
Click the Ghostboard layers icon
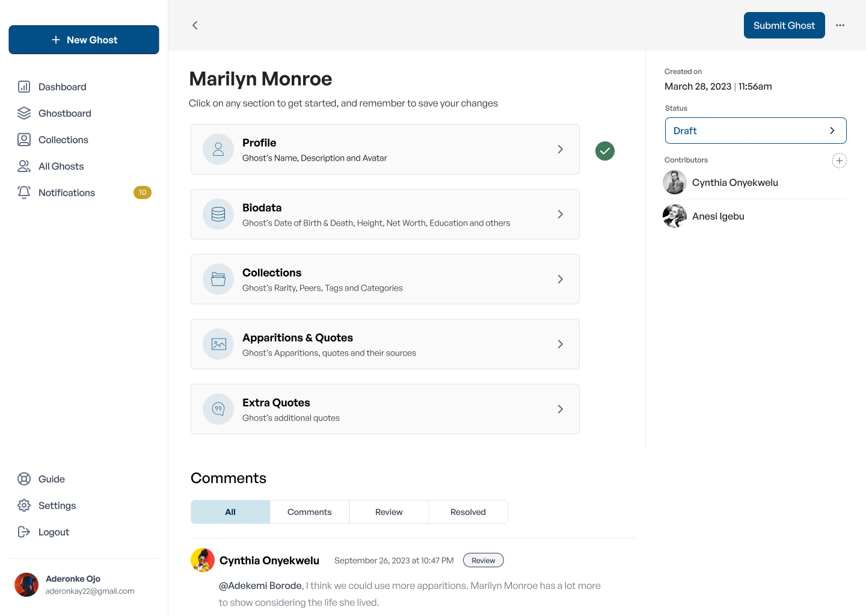tap(24, 113)
